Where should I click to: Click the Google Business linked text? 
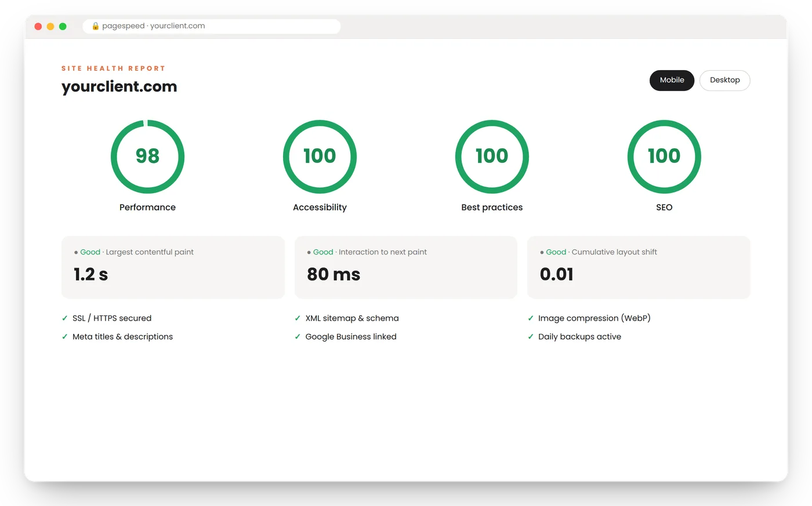tap(351, 337)
